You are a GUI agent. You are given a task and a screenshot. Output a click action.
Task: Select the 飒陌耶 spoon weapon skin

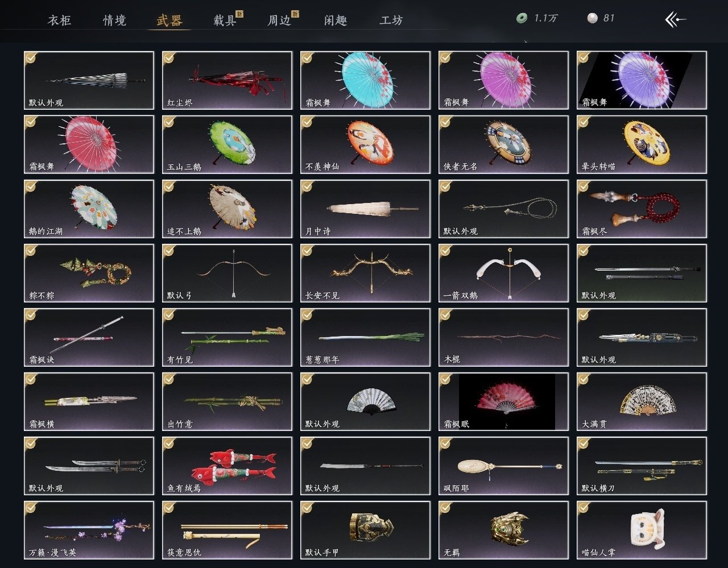click(x=503, y=466)
